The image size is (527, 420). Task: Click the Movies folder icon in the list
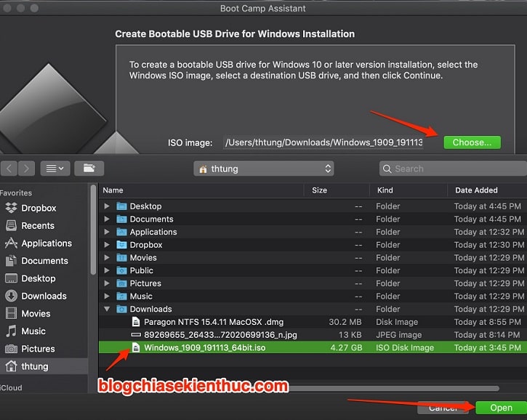coord(121,258)
